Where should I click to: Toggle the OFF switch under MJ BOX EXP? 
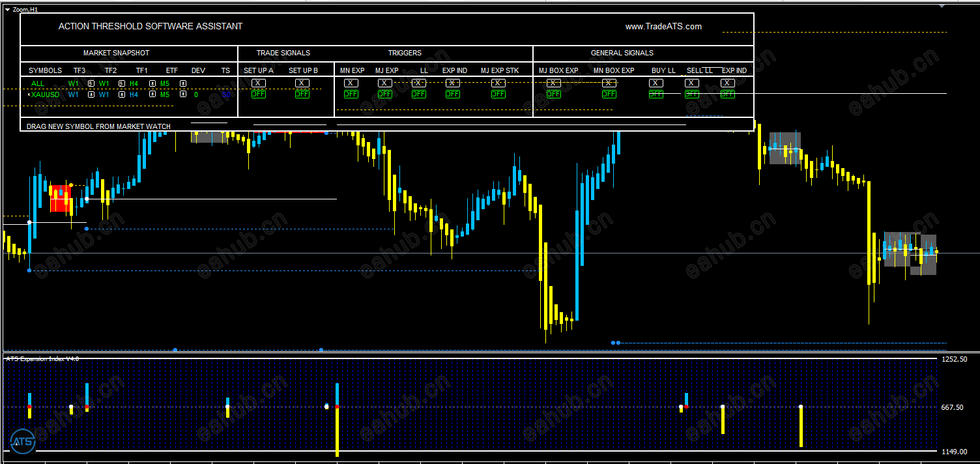point(554,94)
